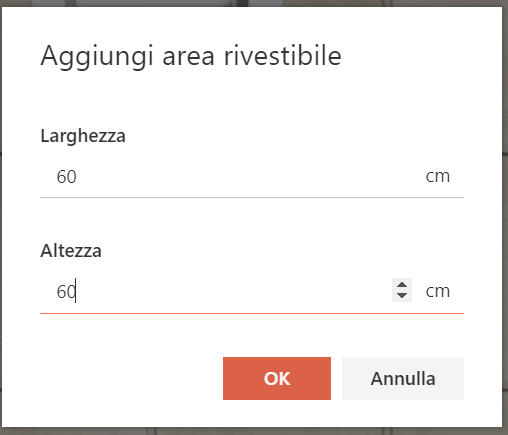Decrease Altezza with the down stepper arrow
Screen dimensions: 508x435
click(402, 296)
